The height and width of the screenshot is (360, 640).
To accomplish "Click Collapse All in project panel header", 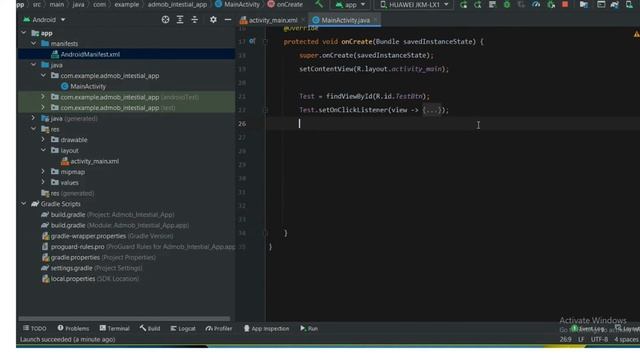I will [194, 20].
